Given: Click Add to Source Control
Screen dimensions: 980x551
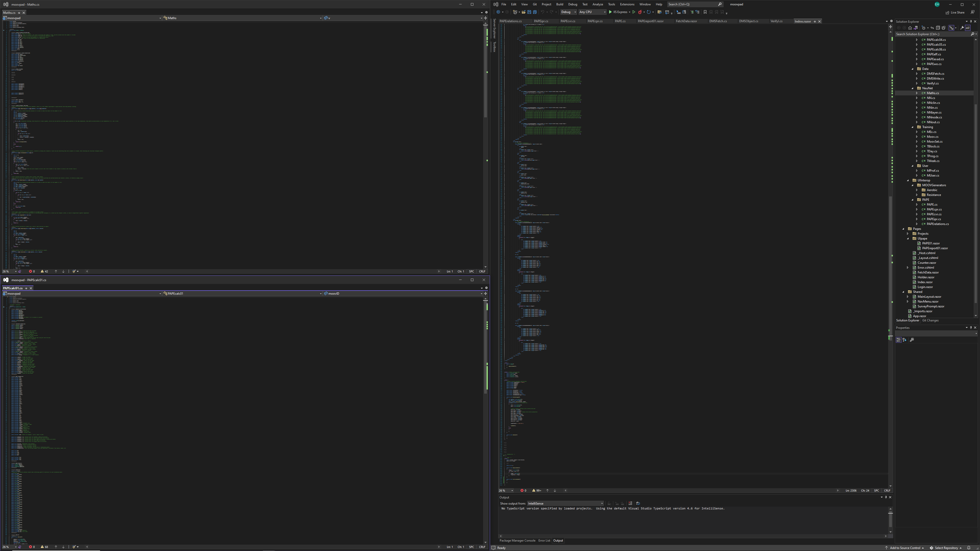Looking at the screenshot, I should tap(905, 548).
